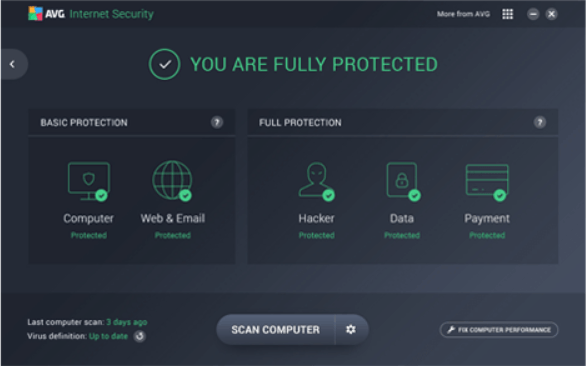Screen dimensions: 586x366
Task: Click Full Protection help question mark
Action: pyautogui.click(x=539, y=122)
